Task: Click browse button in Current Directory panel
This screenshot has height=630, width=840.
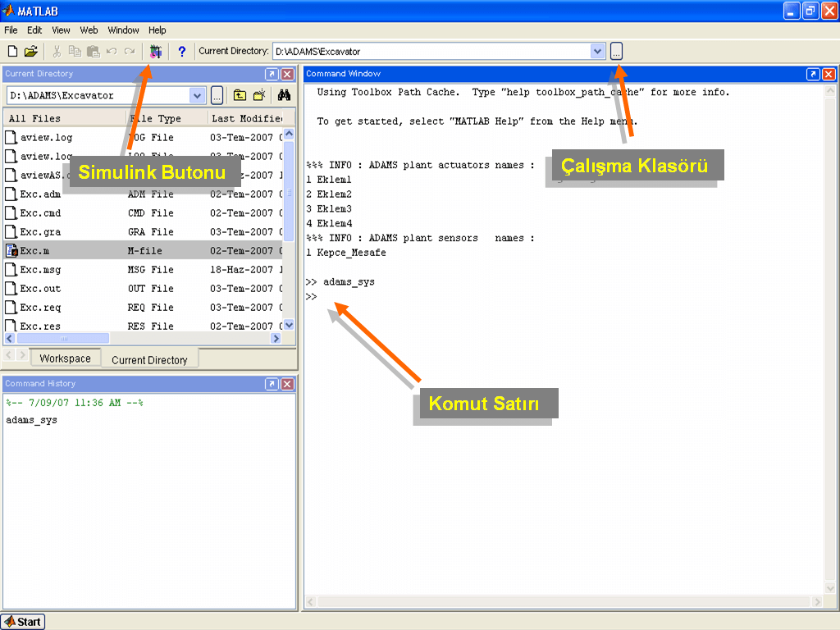Action: click(x=217, y=95)
